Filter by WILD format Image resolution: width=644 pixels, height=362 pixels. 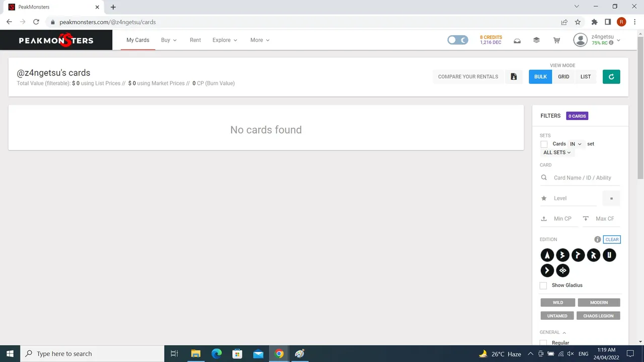(x=558, y=303)
